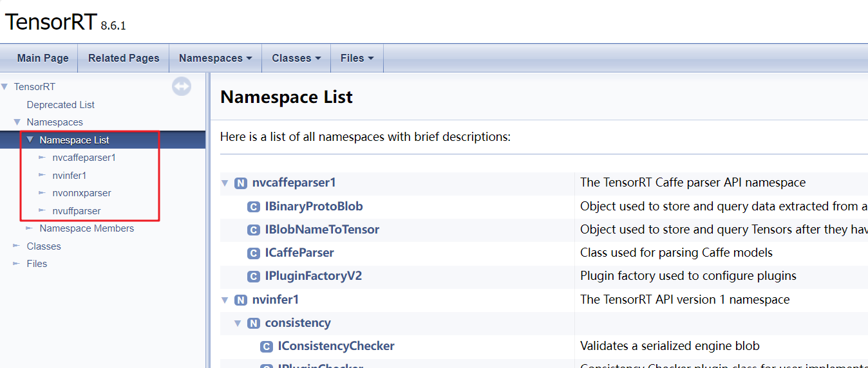
Task: Collapse nvcaffeparser1 row in namespace table
Action: [x=225, y=183]
